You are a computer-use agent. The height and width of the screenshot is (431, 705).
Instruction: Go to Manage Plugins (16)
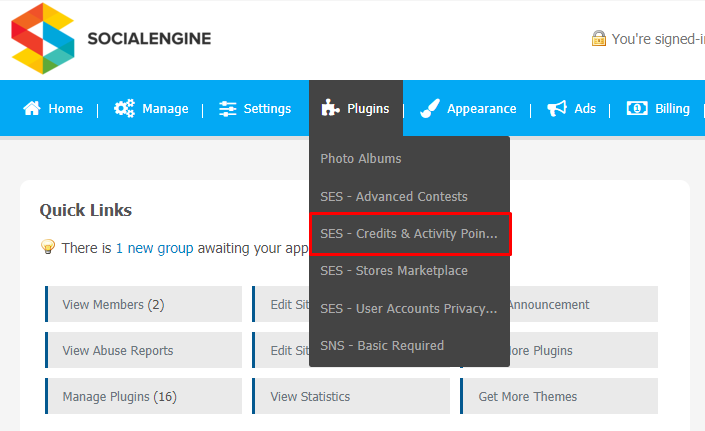click(x=143, y=396)
